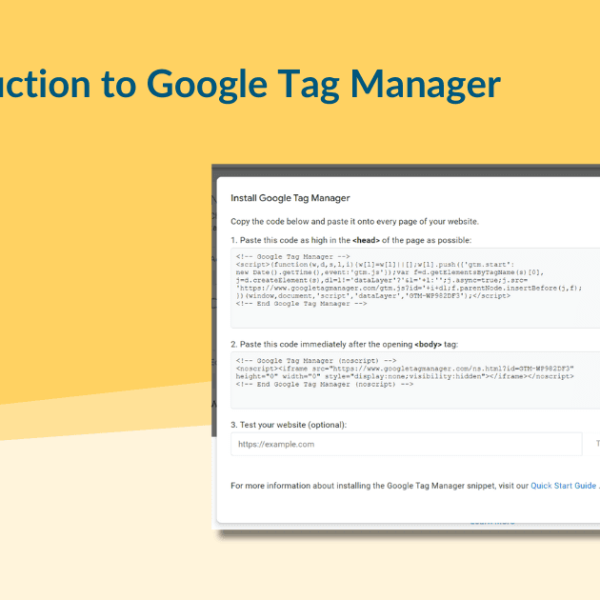Click the step 3 Test your website label

(x=288, y=425)
